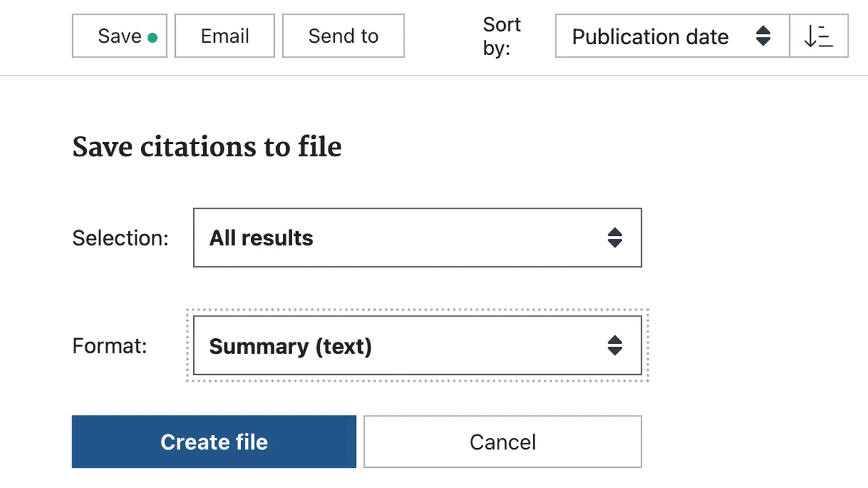Screen dimensions: 868x488
Task: Click the arrows icon in Selection field
Action: [614, 237]
